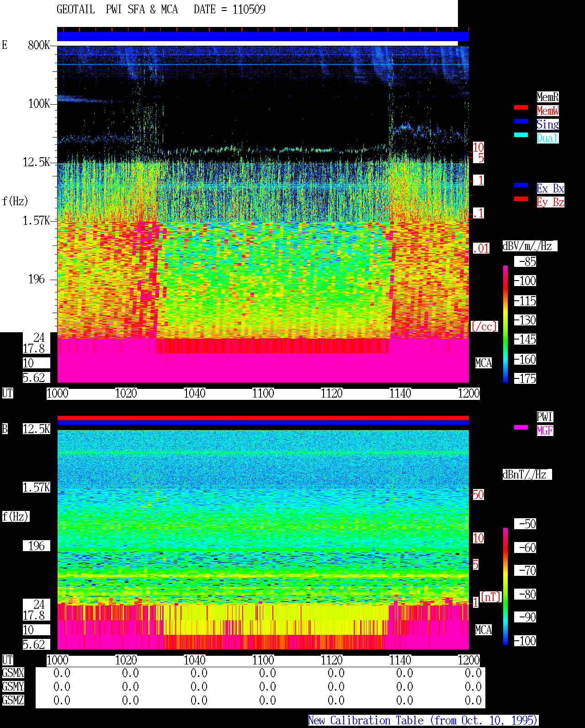Click the 'f(Hz)' axis label of the E panel
The height and width of the screenshot is (728, 585).
[x=15, y=201]
